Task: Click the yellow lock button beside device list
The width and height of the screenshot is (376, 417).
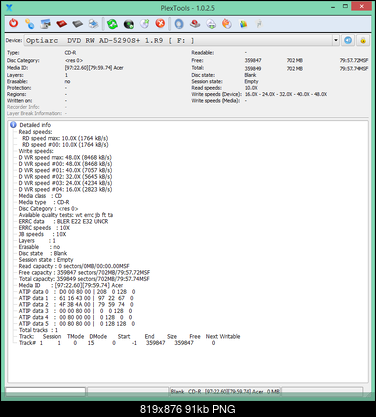Action: coord(363,40)
